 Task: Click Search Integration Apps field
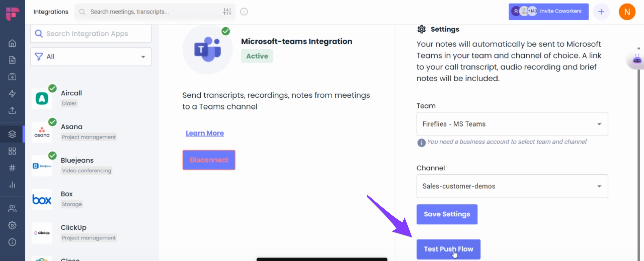click(91, 34)
